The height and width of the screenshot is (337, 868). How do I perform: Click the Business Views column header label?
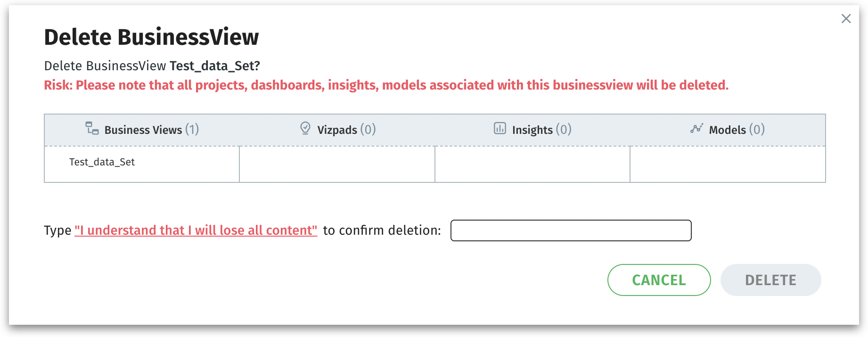143,130
